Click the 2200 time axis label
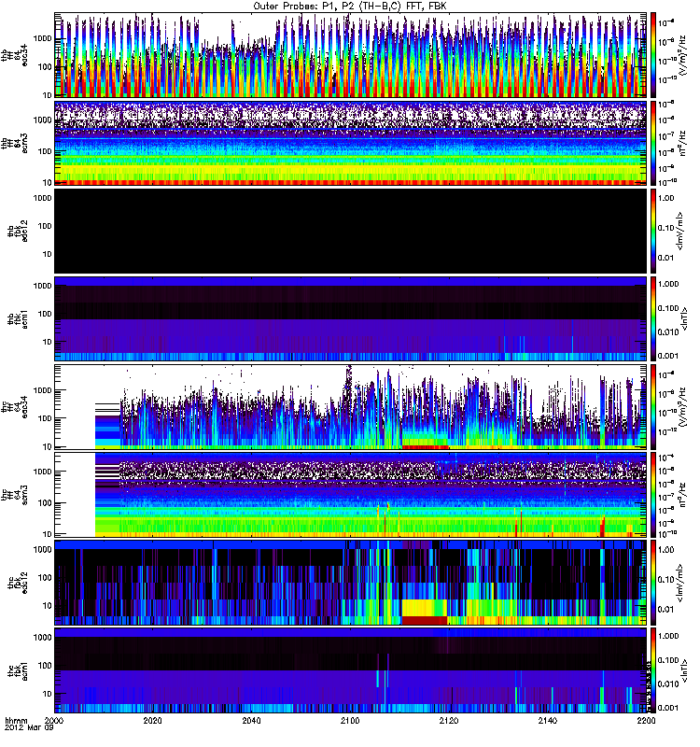 click(642, 722)
